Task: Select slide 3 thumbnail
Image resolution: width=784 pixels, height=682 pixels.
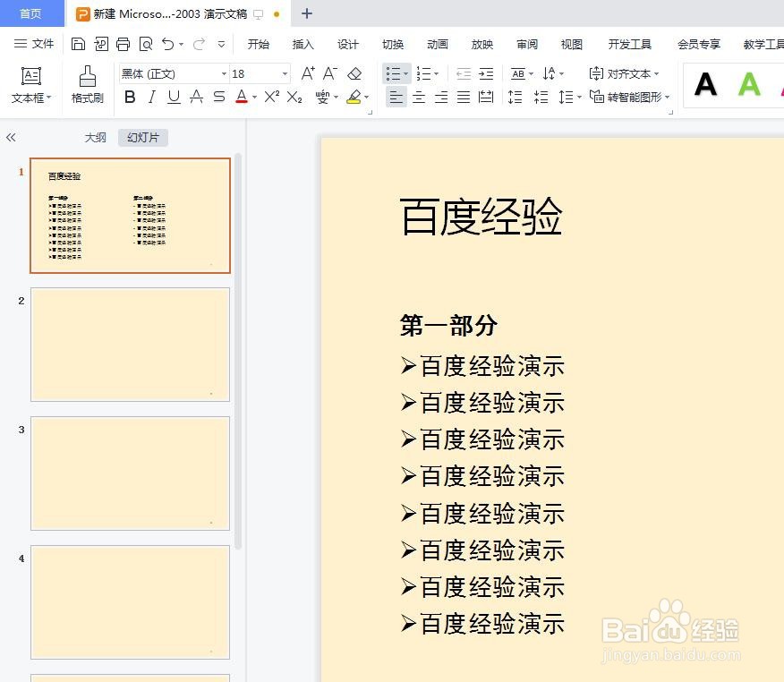Action: pos(131,473)
